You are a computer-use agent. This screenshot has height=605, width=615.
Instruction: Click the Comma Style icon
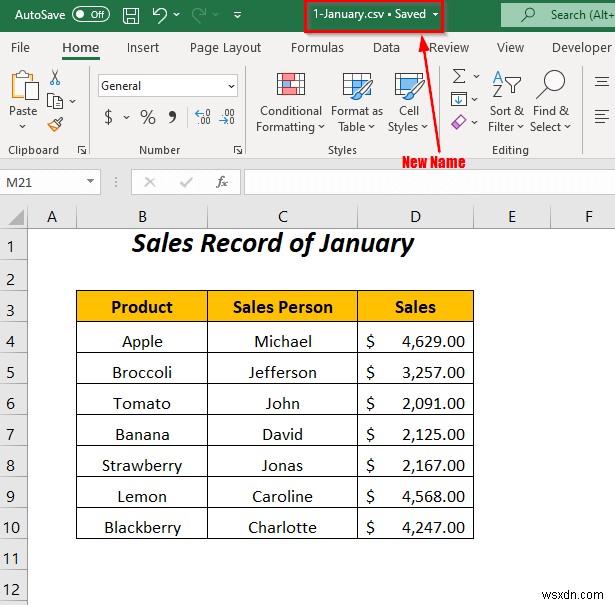(171, 118)
